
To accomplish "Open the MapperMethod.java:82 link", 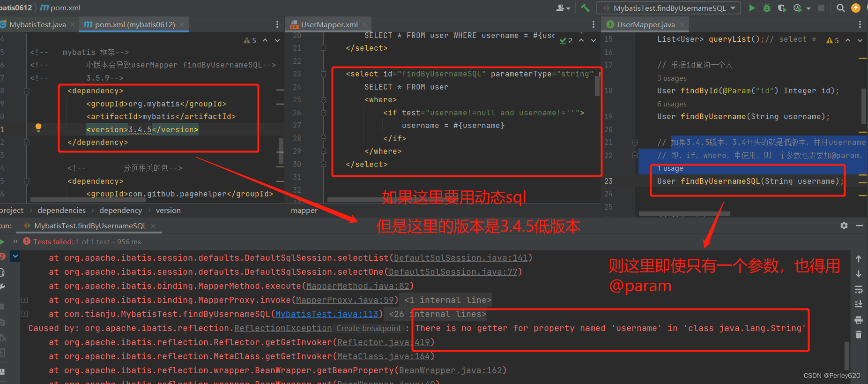I will point(358,286).
